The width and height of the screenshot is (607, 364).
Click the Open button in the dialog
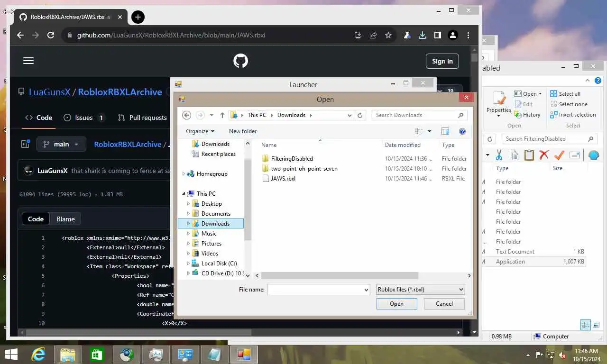coord(396,304)
